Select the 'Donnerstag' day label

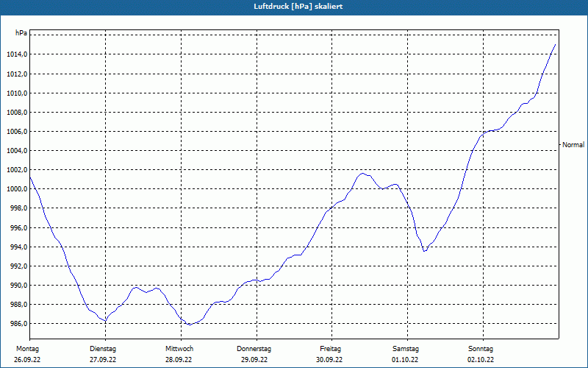tap(254, 349)
